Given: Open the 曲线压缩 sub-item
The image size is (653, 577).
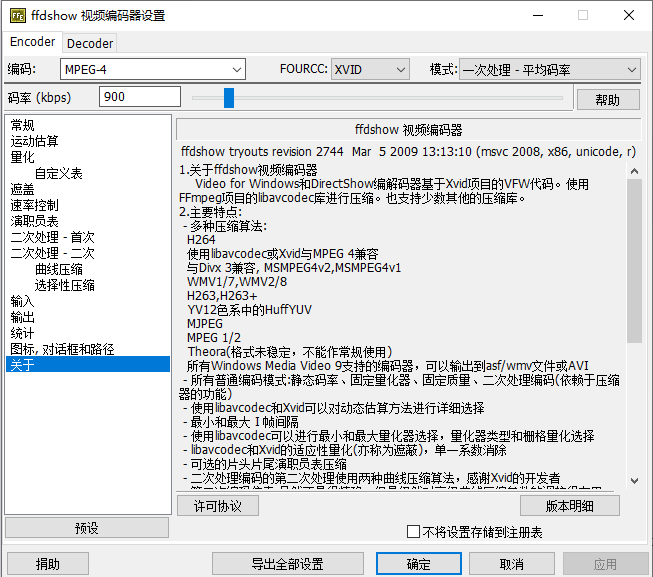Looking at the screenshot, I should (x=58, y=269).
